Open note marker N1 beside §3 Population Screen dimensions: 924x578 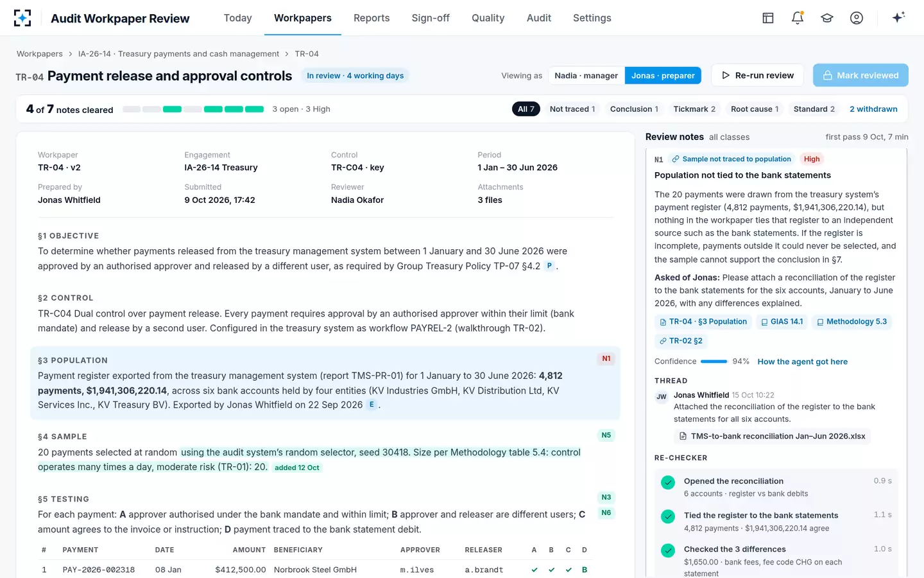(x=606, y=358)
